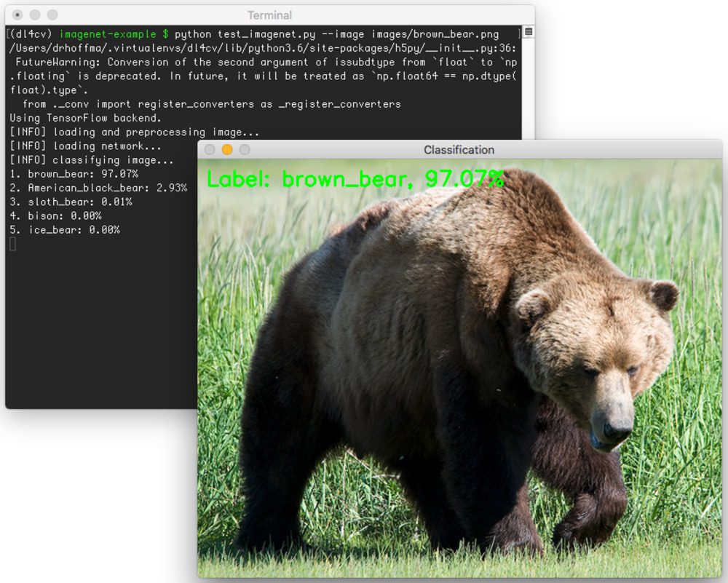Zoom the Classification window
Image resolution: width=728 pixels, height=583 pixels.
click(245, 149)
